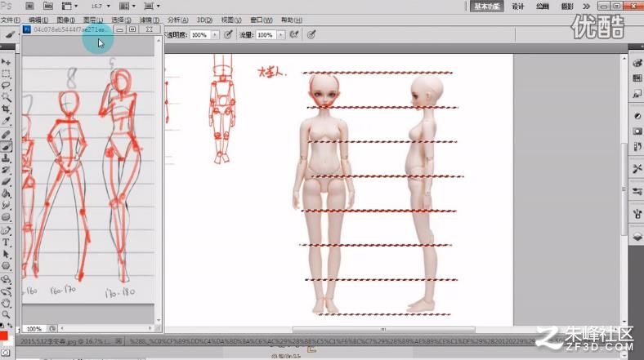This screenshot has height=360, width=644.
Task: Select the Custom Shape tool
Action: click(6, 266)
